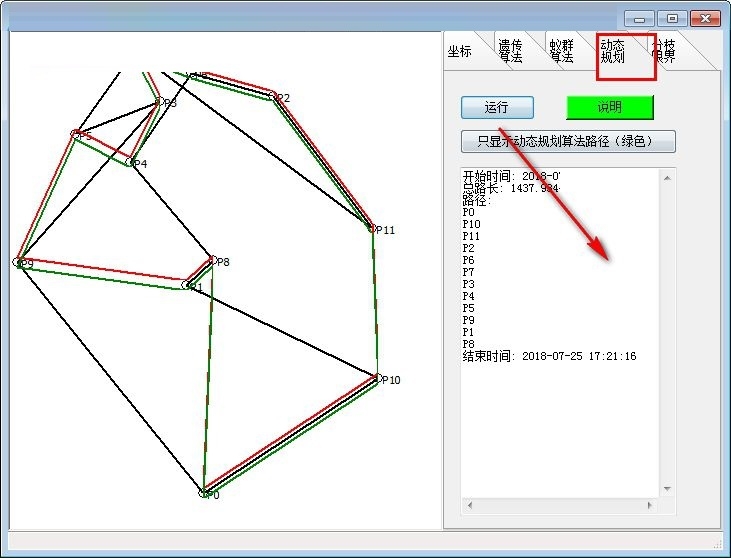Minimize the window
731x558 pixels.
tap(640, 19)
